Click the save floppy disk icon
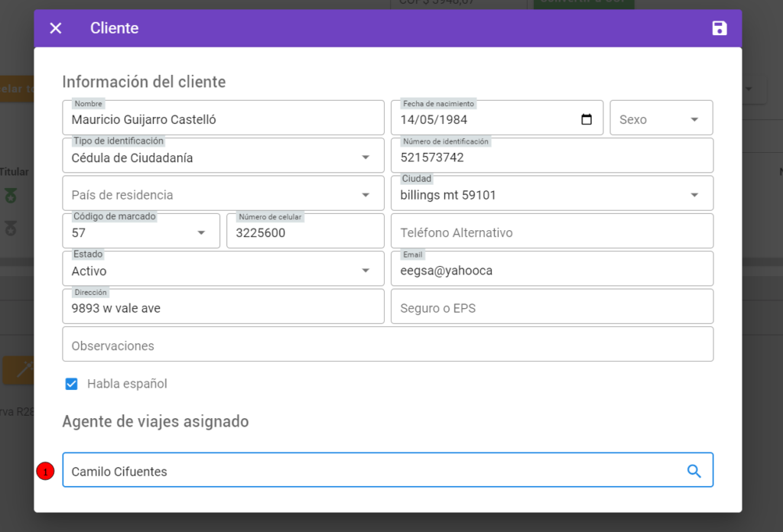 click(x=719, y=28)
